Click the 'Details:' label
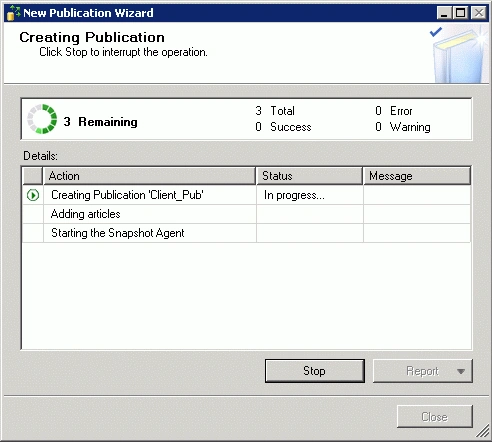The image size is (492, 442). point(40,156)
